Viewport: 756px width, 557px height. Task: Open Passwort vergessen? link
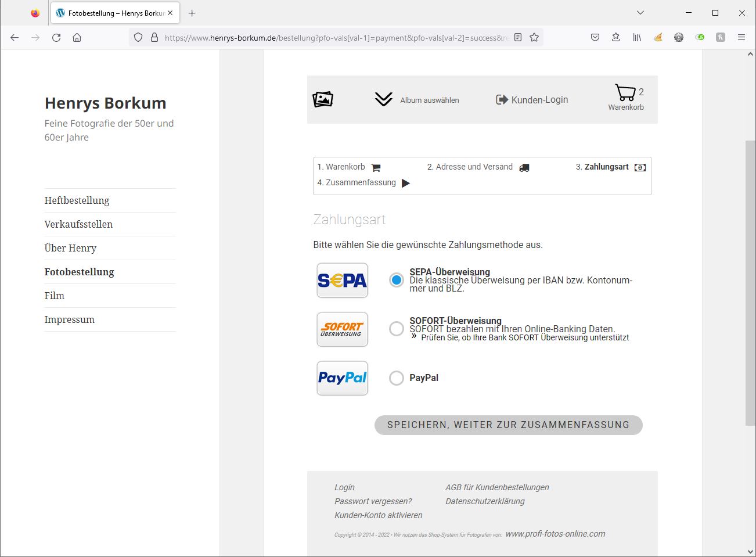click(373, 501)
